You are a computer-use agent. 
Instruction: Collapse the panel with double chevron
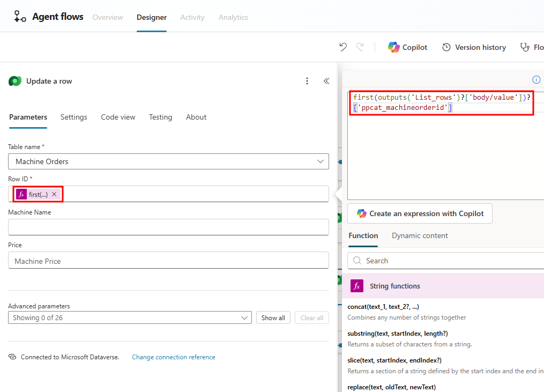pos(326,81)
